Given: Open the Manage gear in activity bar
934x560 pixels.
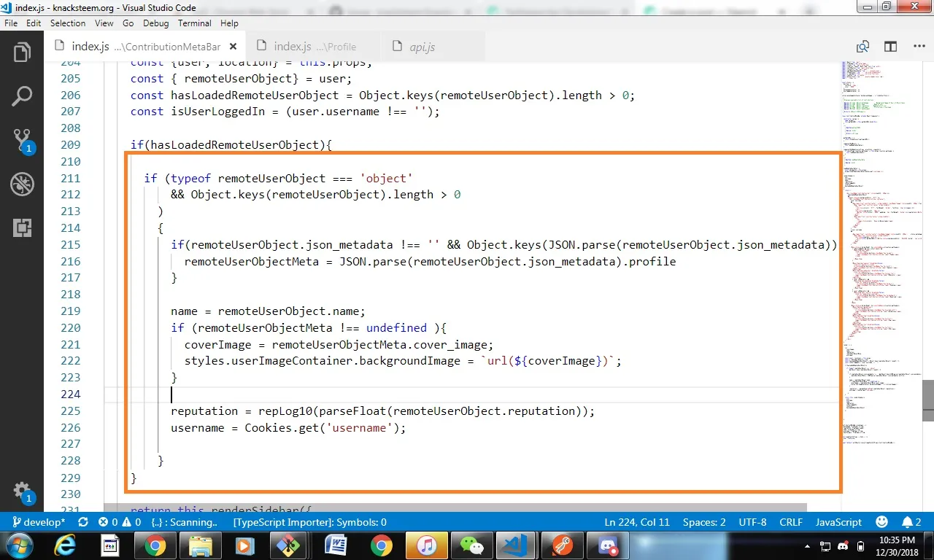Looking at the screenshot, I should 22,491.
